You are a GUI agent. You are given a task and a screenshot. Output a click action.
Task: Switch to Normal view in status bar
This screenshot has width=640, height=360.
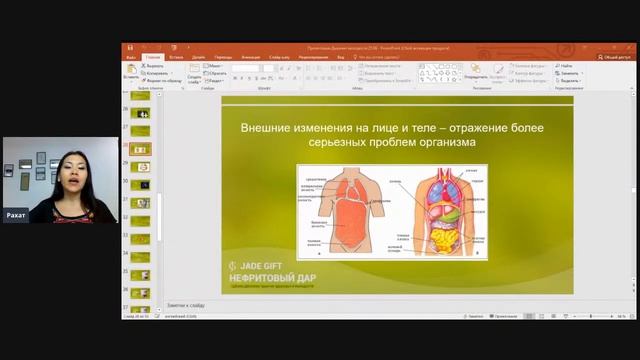tap(529, 316)
